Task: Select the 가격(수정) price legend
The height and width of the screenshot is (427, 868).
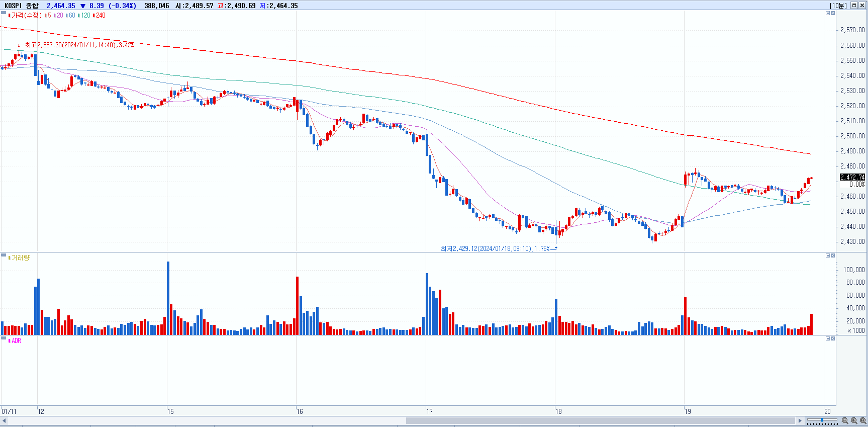Action: pyautogui.click(x=25, y=16)
